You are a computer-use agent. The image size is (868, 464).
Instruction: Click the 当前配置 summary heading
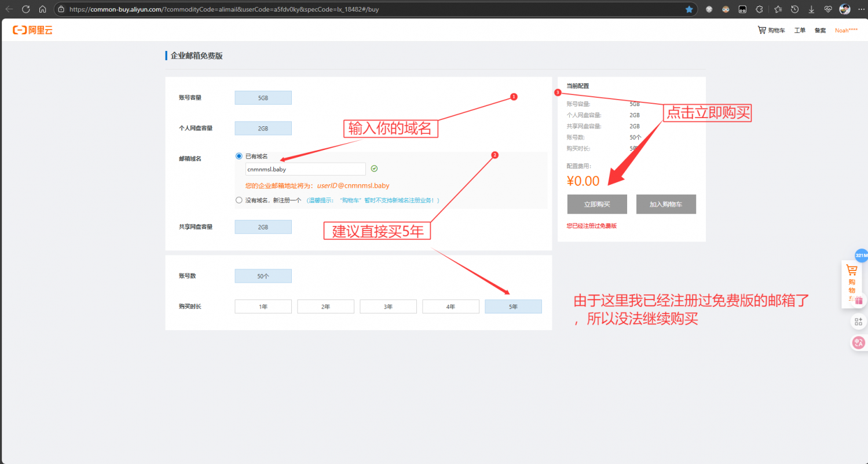pyautogui.click(x=578, y=86)
